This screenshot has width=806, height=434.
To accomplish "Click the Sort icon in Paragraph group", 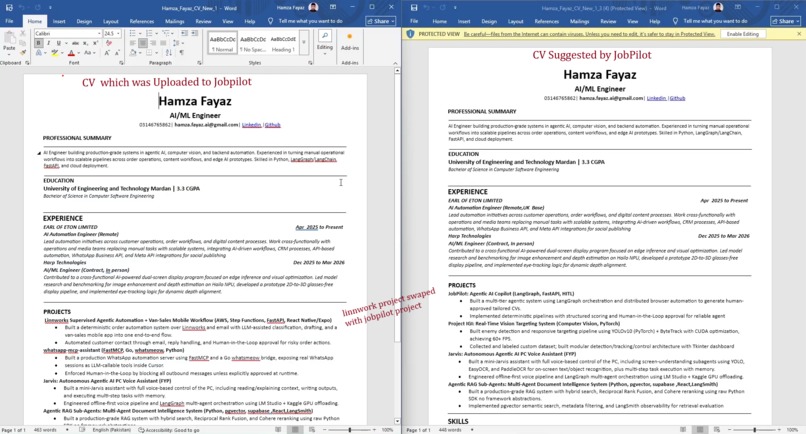I will coord(169,52).
